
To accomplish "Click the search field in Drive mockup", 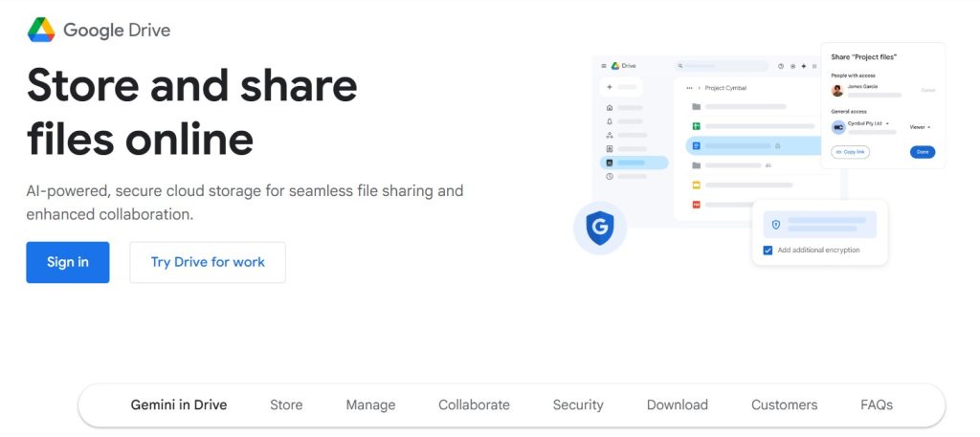I will click(x=723, y=66).
